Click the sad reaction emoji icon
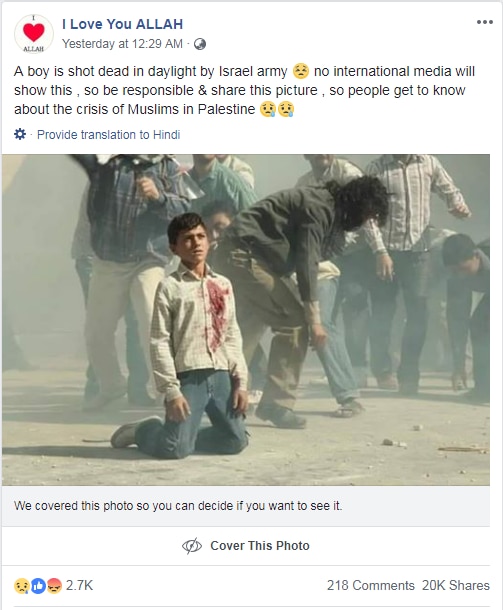The width and height of the screenshot is (503, 610). pyautogui.click(x=21, y=585)
